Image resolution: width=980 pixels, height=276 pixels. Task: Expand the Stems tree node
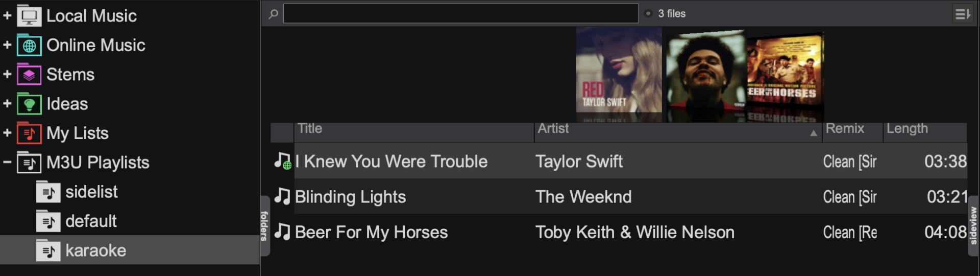[x=7, y=75]
